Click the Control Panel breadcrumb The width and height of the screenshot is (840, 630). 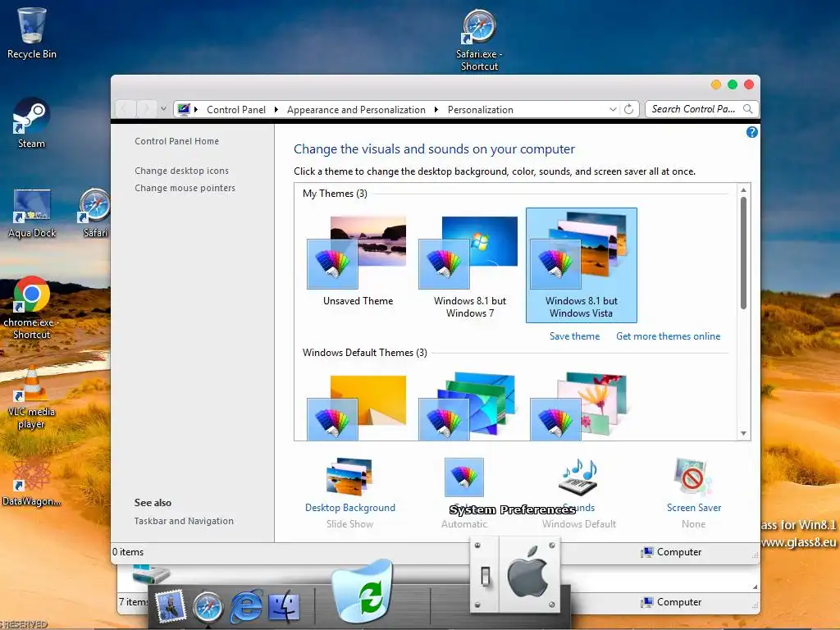click(235, 110)
